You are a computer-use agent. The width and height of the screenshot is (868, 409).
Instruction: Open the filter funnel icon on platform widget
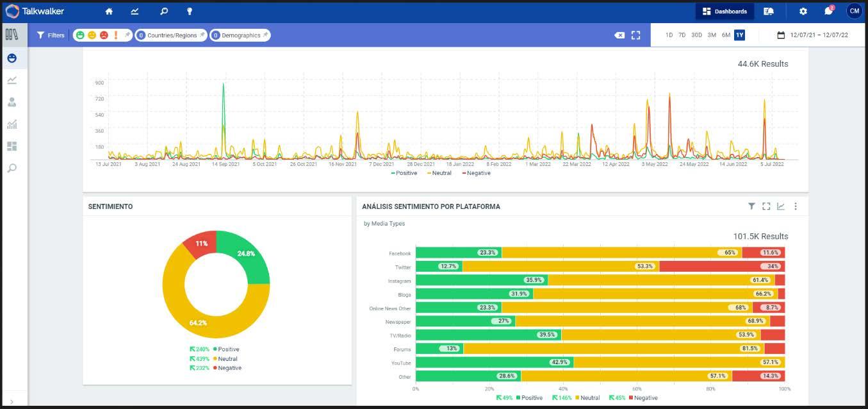pos(751,206)
